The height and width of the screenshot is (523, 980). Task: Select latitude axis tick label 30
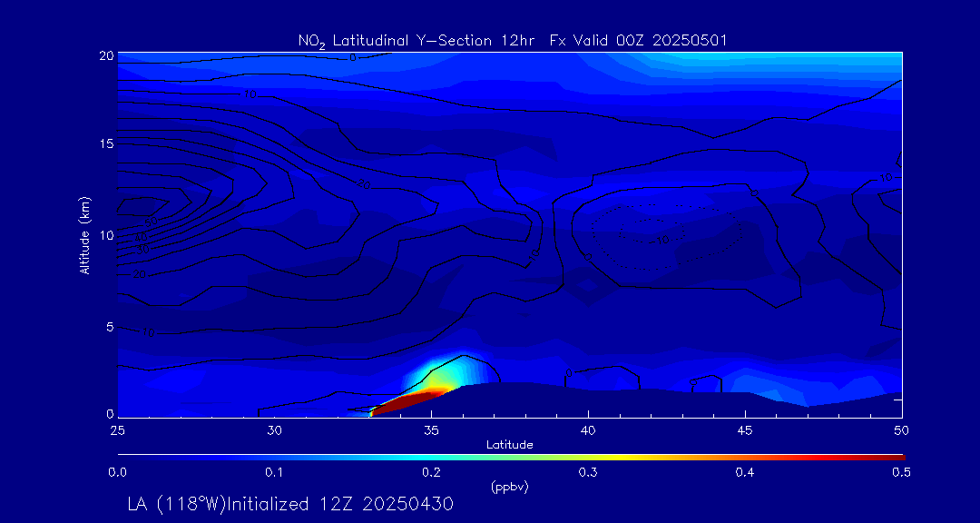[x=274, y=430]
